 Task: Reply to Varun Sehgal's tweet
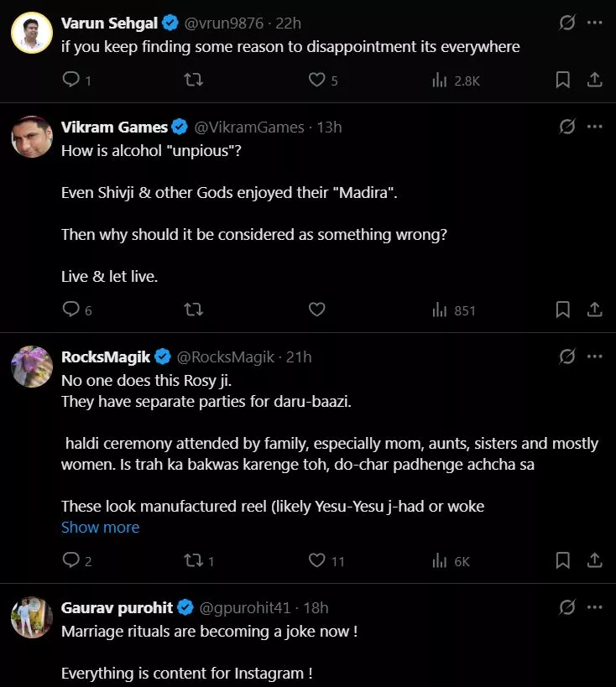coord(72,80)
